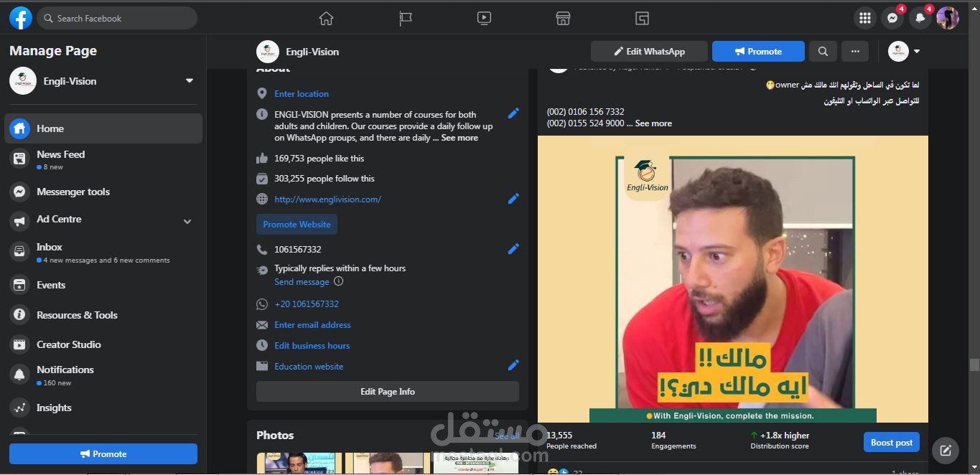Search within the Engli-Vision page
Viewport: 980px width, 475px height.
click(823, 52)
